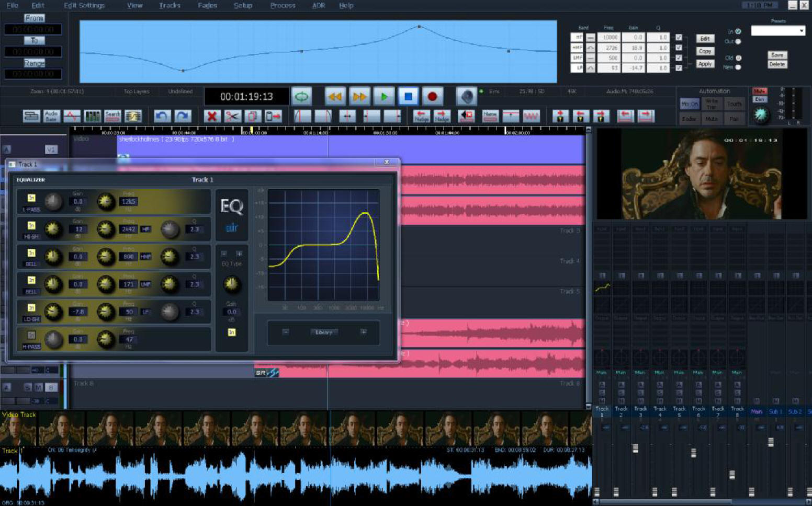Open the Fades menu

[x=207, y=6]
